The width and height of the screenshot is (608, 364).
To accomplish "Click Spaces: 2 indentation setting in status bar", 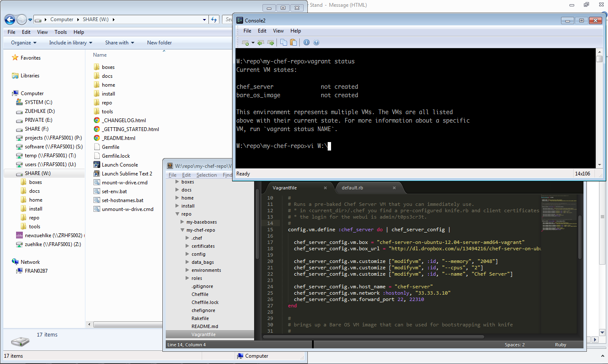I will (x=514, y=345).
